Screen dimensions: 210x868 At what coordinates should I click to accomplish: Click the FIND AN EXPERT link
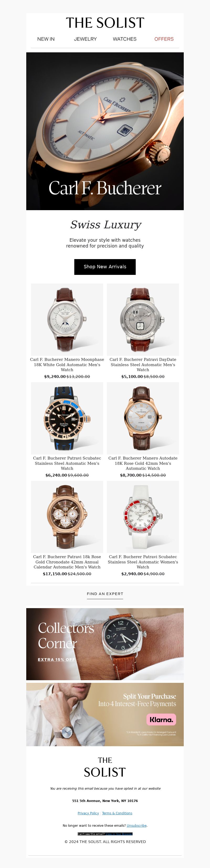(x=105, y=594)
